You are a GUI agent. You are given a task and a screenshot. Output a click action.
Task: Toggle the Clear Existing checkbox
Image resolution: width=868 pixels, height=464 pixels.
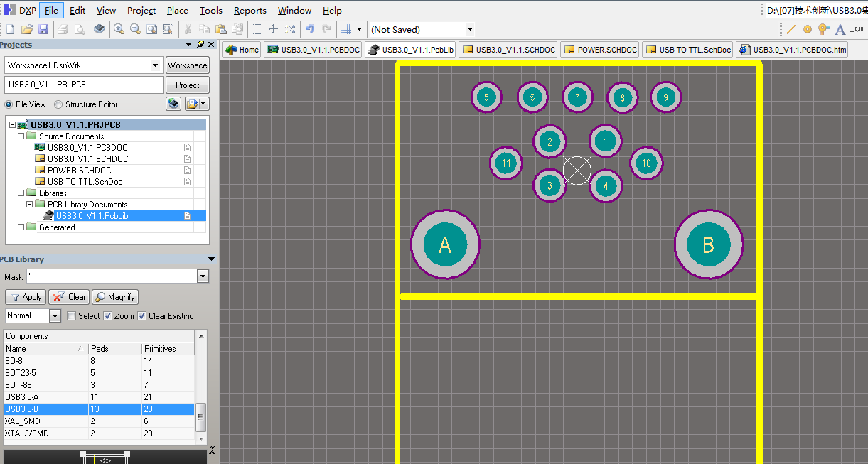[x=142, y=316]
